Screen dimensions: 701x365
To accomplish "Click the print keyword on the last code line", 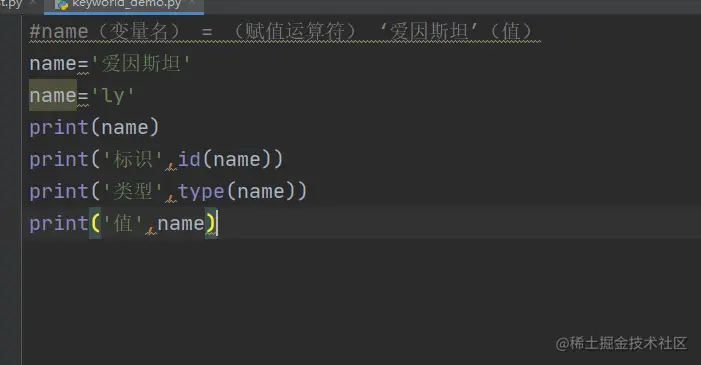I will click(59, 223).
